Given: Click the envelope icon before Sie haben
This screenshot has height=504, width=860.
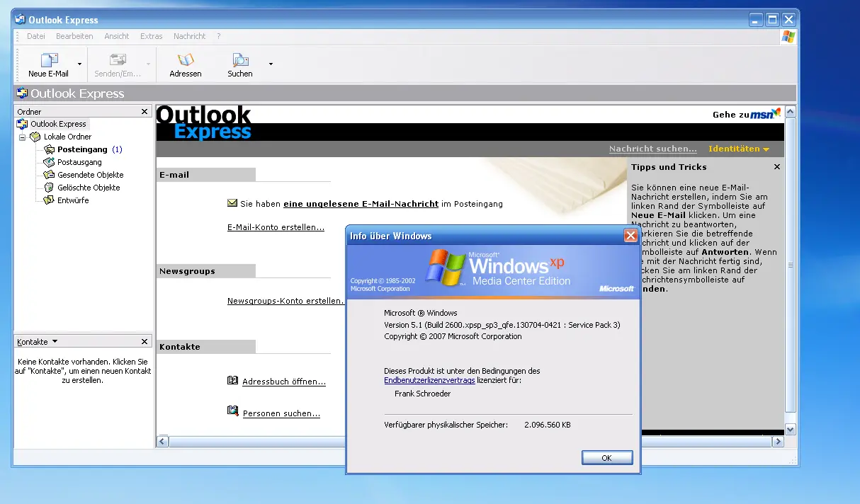Looking at the screenshot, I should point(232,203).
